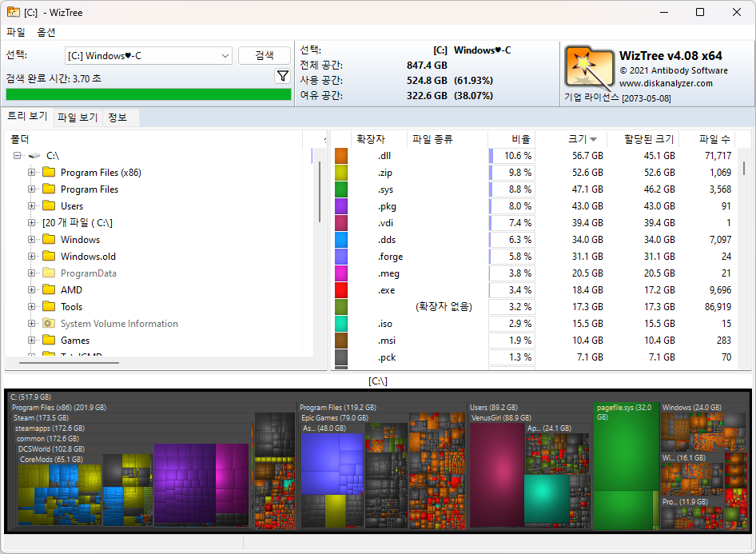This screenshot has height=554, width=756.
Task: Click the WizTree wizard logo icon
Action: click(x=590, y=69)
